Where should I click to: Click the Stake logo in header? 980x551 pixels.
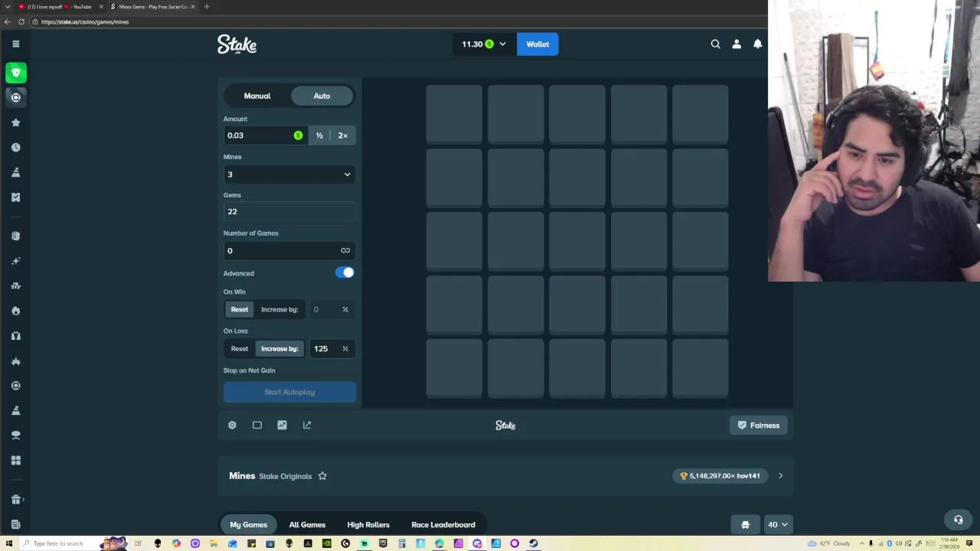[237, 44]
